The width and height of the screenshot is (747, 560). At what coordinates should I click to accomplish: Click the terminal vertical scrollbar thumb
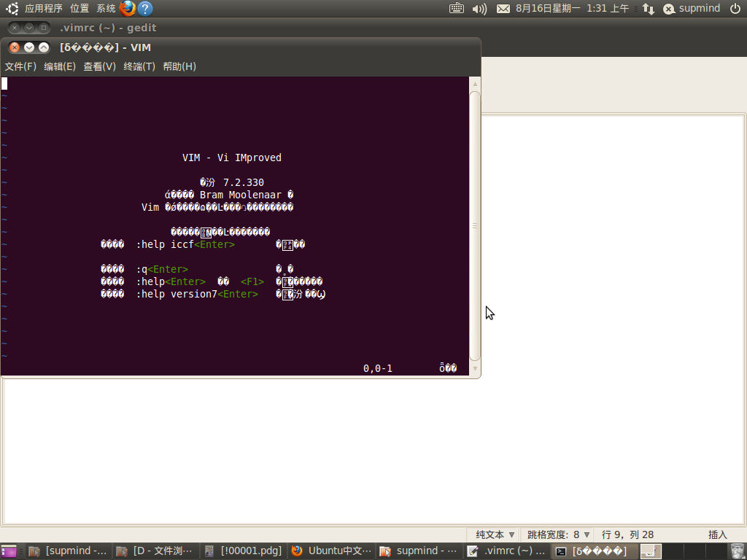[x=475, y=226]
